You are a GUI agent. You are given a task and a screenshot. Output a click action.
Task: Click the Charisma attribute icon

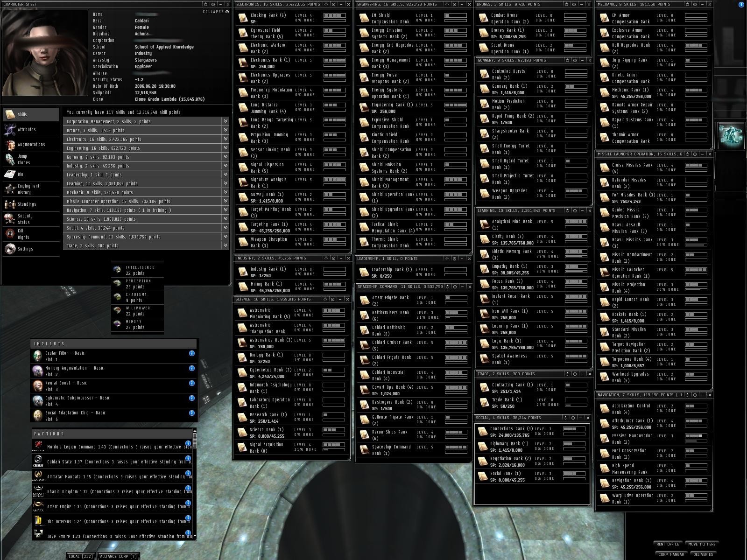click(x=117, y=297)
